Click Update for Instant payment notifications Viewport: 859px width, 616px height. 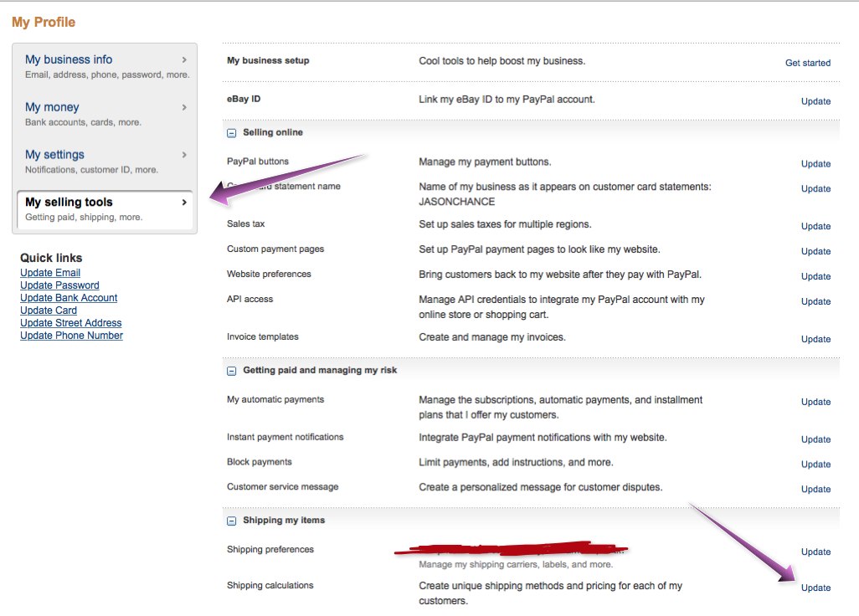[816, 439]
